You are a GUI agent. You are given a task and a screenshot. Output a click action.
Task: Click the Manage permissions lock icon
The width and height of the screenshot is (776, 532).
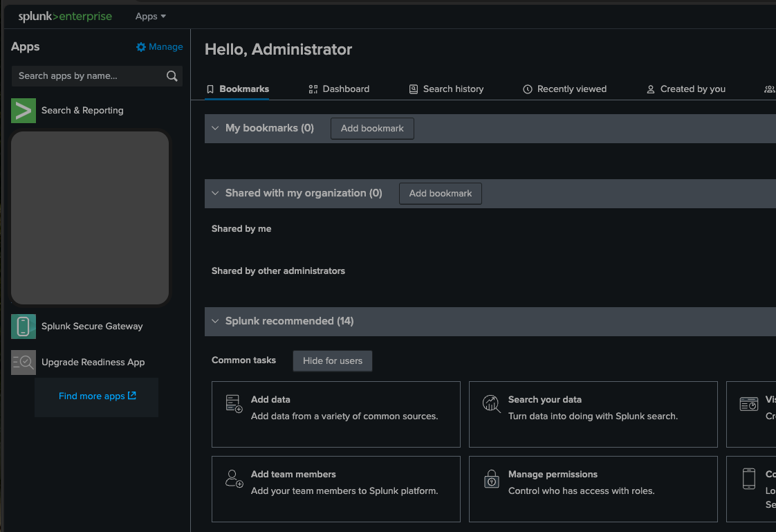[x=492, y=479]
